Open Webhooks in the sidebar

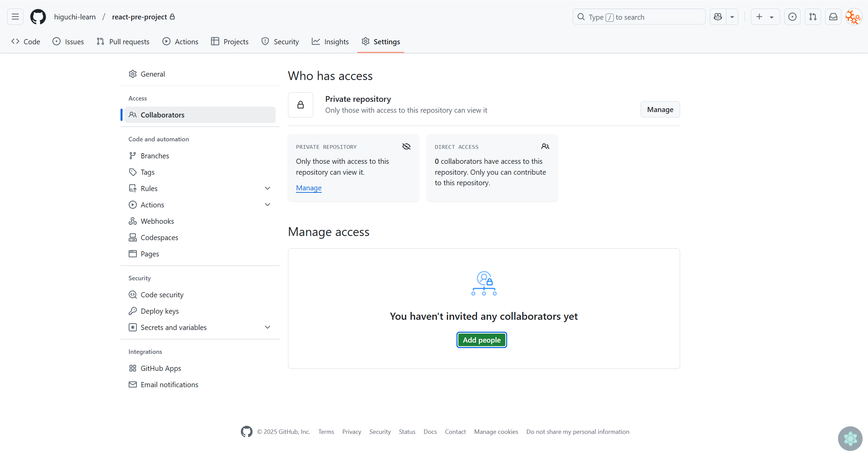coord(157,221)
